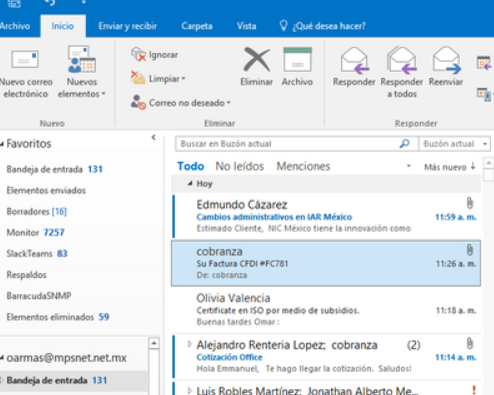Select the cobranza Su Factura CFDI email
The width and height of the screenshot is (494, 395).
pos(326,263)
